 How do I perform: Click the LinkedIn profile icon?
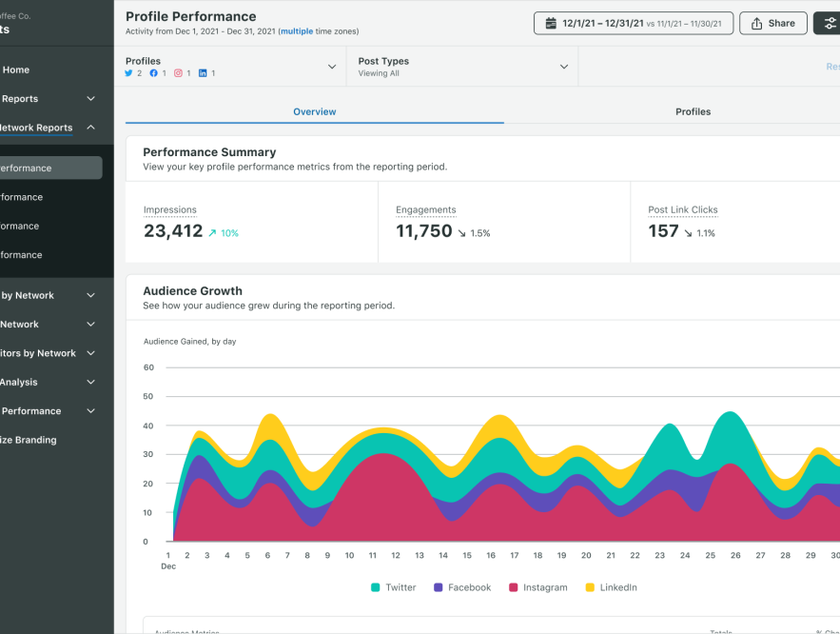[x=203, y=73]
